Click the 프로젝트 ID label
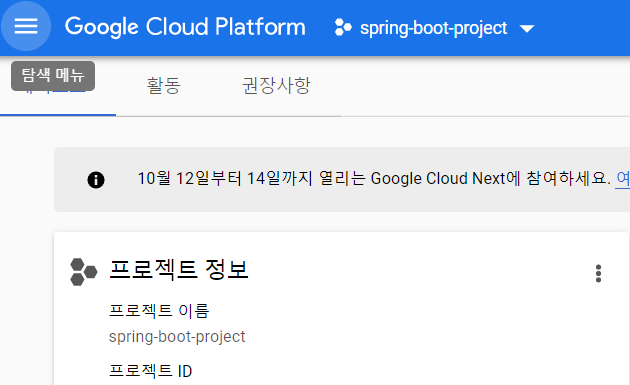630x385 pixels. pyautogui.click(x=151, y=371)
